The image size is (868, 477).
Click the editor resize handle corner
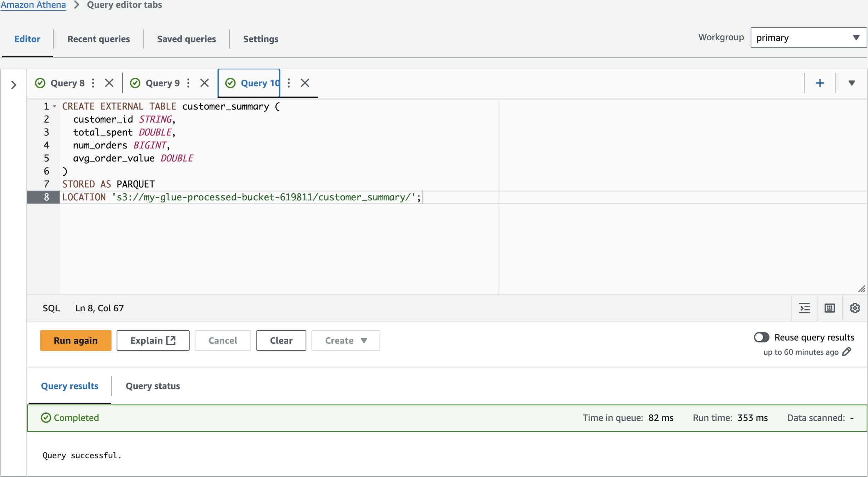tap(862, 289)
